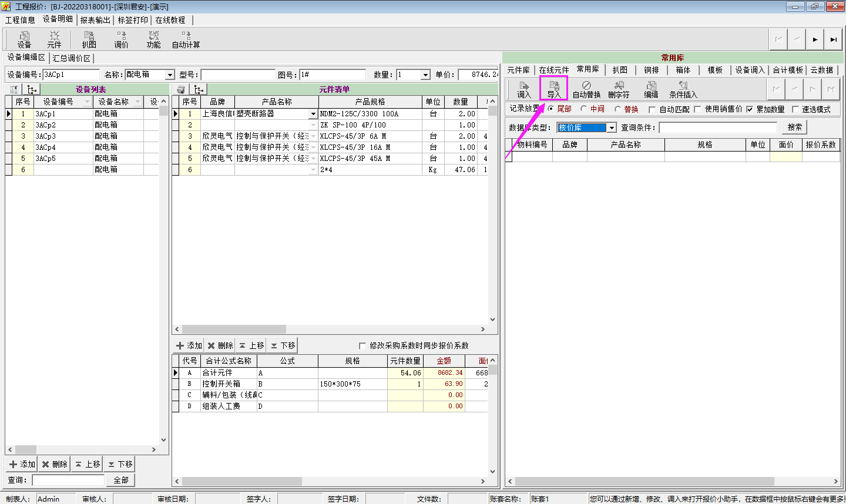Switch to the 铜排 tab
The height and width of the screenshot is (504, 846).
(x=652, y=70)
